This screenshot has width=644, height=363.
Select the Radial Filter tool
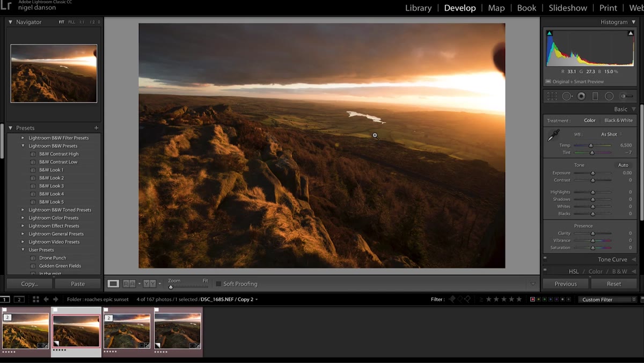tap(609, 96)
